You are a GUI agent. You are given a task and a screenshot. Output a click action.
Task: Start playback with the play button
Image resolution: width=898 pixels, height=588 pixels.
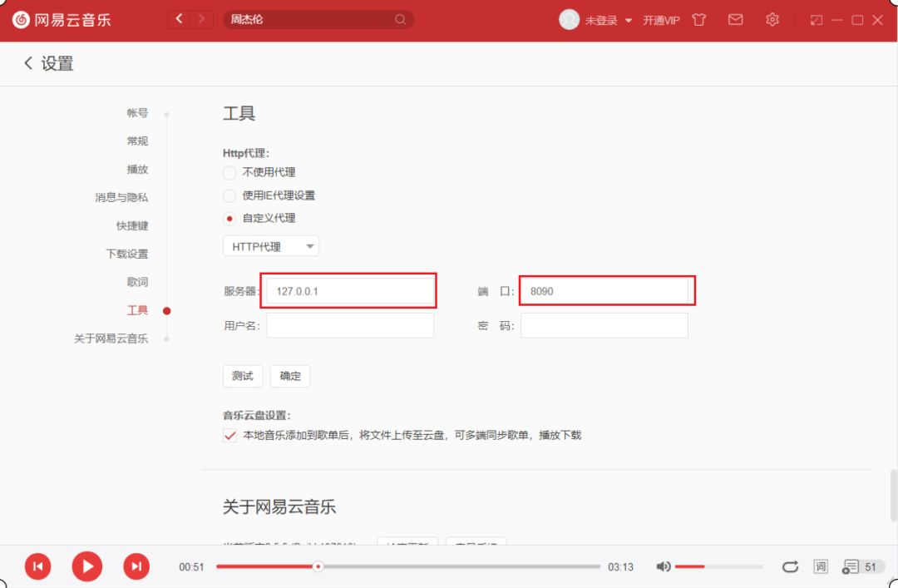(x=87, y=566)
